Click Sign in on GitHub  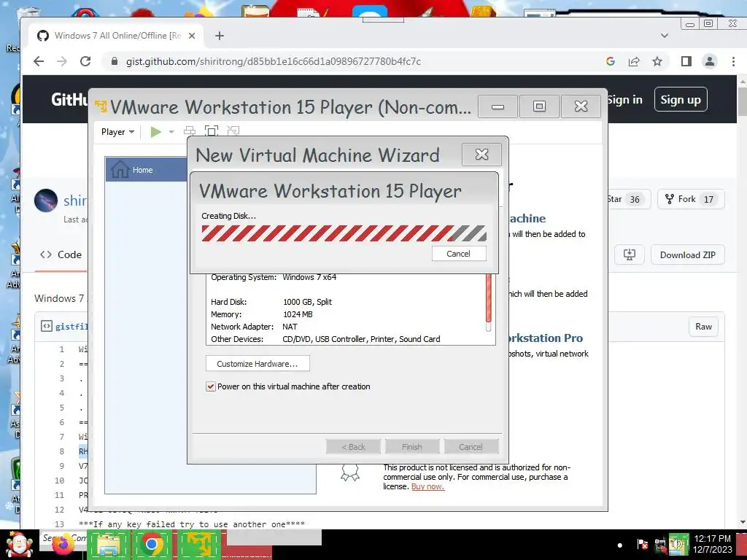click(x=624, y=99)
